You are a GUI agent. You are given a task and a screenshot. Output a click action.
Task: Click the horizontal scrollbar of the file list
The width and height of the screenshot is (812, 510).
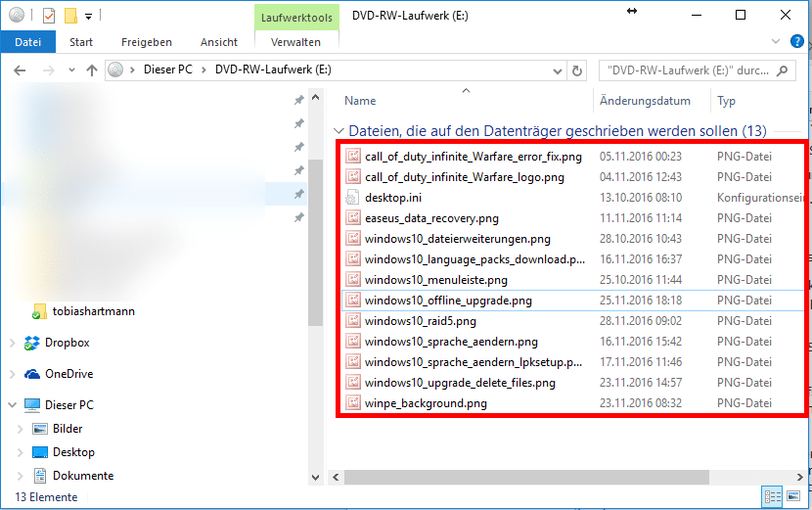point(526,477)
